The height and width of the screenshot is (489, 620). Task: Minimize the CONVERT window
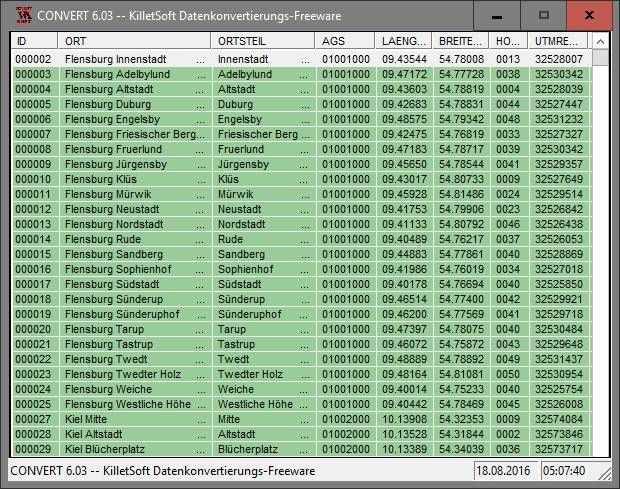497,16
